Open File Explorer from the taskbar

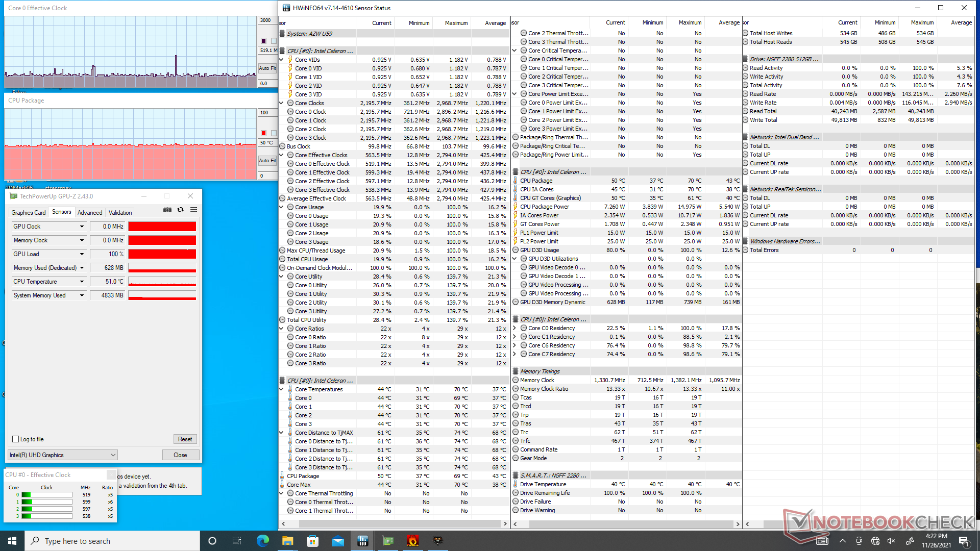[287, 541]
